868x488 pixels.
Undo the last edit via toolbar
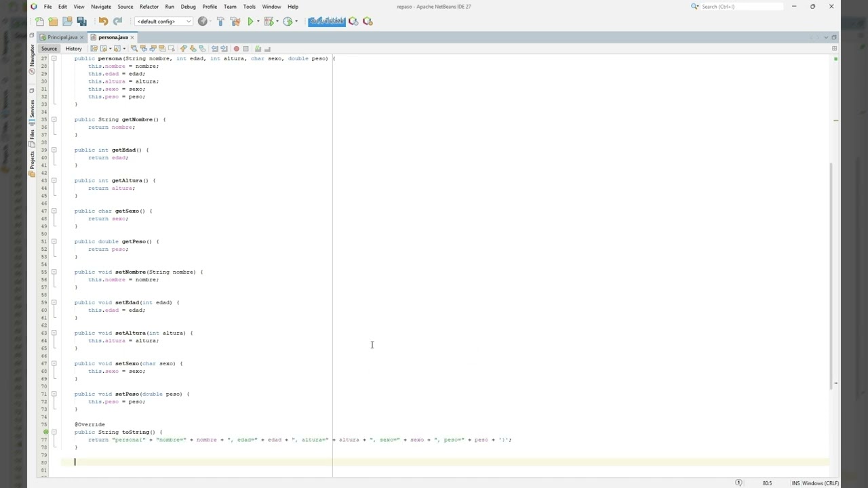(x=103, y=21)
